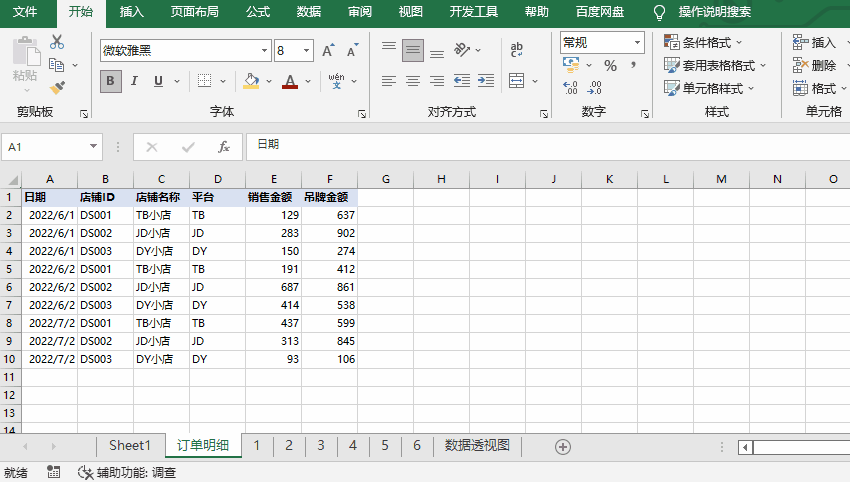Click accessibility 辅助功能 status bar item

pyautogui.click(x=127, y=472)
